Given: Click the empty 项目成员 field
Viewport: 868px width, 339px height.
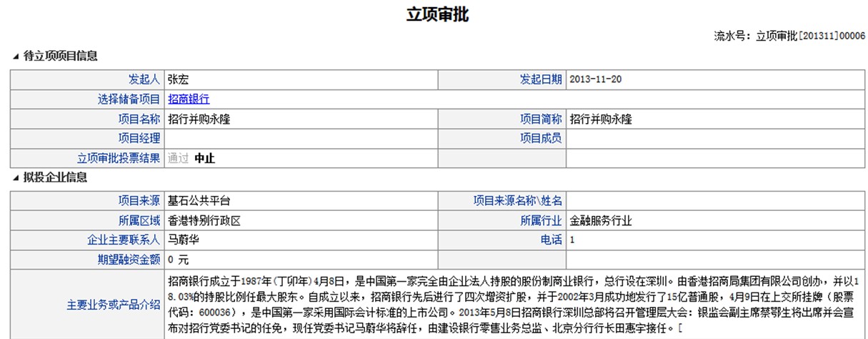Looking at the screenshot, I should [x=716, y=139].
